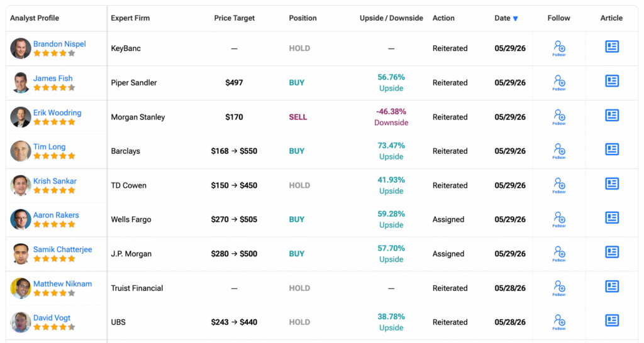Open James Fish analyst profile link
The width and height of the screenshot is (644, 343).
(53, 79)
